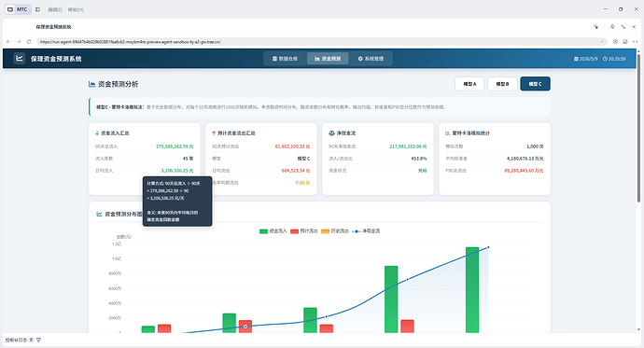Switch to the 系统管理 tab
Screen dimensions: 644x348
(x=371, y=59)
